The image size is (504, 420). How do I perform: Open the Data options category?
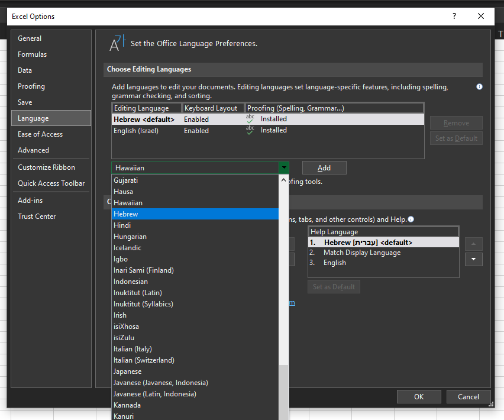click(51, 70)
